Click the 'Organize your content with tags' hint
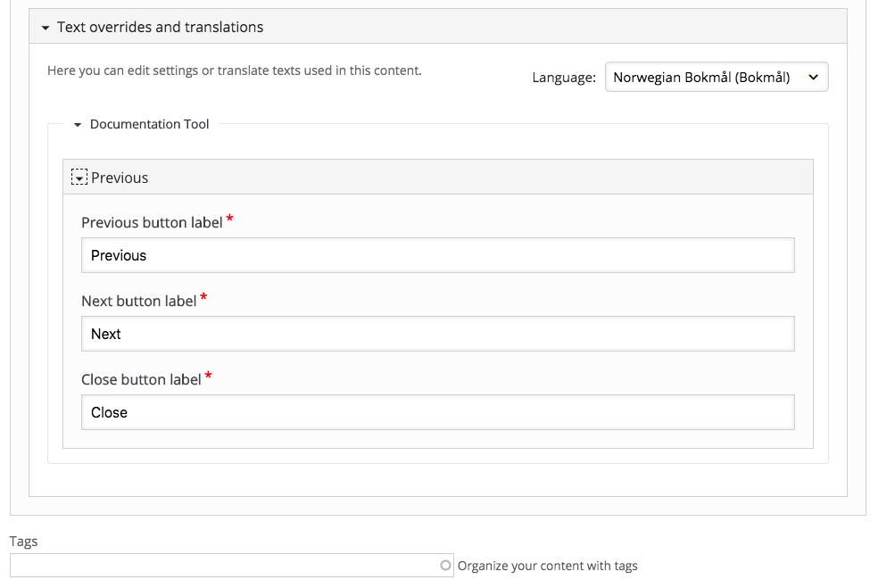The height and width of the screenshot is (588, 895). (x=547, y=566)
